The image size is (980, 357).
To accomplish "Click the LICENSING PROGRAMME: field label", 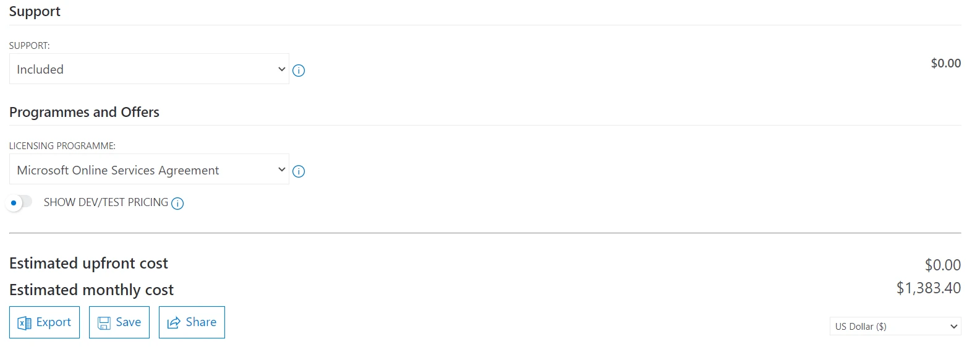I will tap(62, 146).
